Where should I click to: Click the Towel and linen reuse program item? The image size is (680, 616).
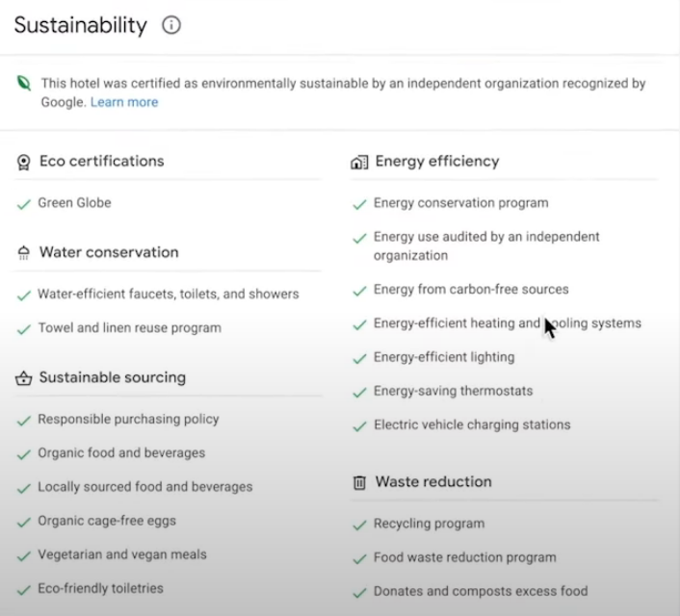(x=129, y=328)
